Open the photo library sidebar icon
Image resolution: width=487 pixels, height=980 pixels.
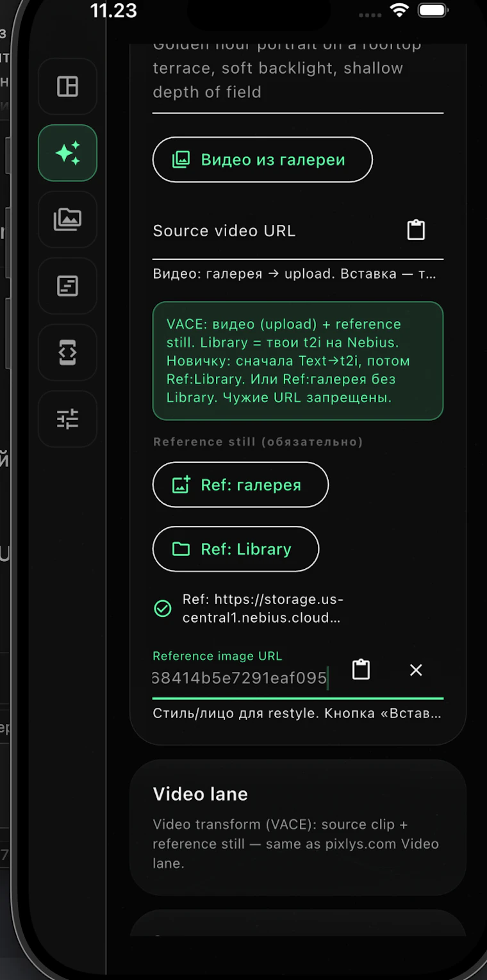[x=67, y=220]
